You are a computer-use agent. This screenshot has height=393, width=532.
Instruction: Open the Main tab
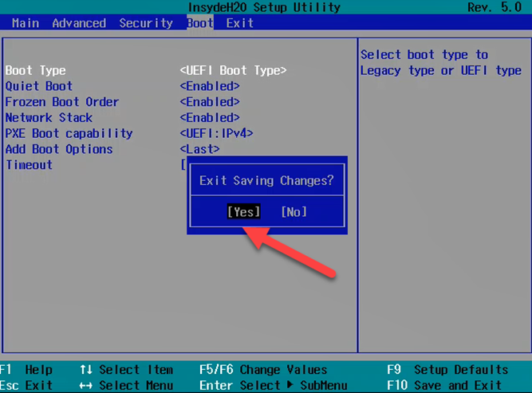click(26, 23)
